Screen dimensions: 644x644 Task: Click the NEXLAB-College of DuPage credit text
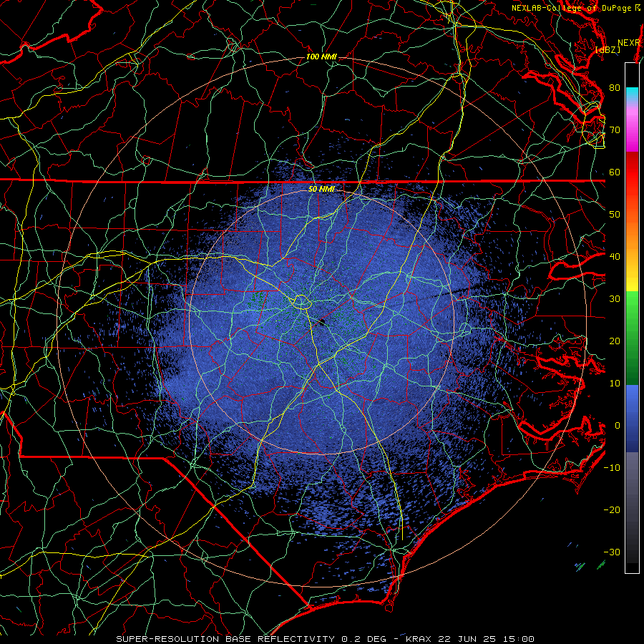(x=576, y=8)
